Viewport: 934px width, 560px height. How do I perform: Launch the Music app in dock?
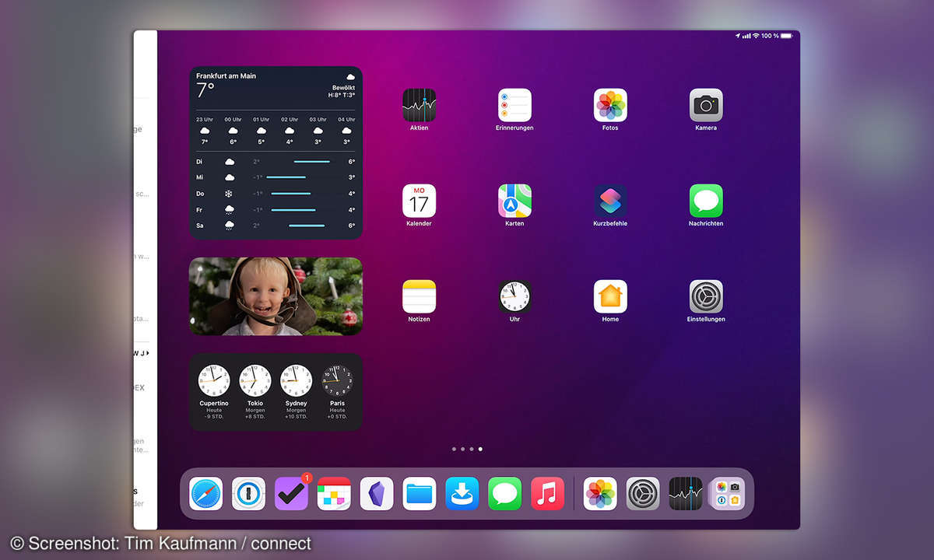pos(547,494)
